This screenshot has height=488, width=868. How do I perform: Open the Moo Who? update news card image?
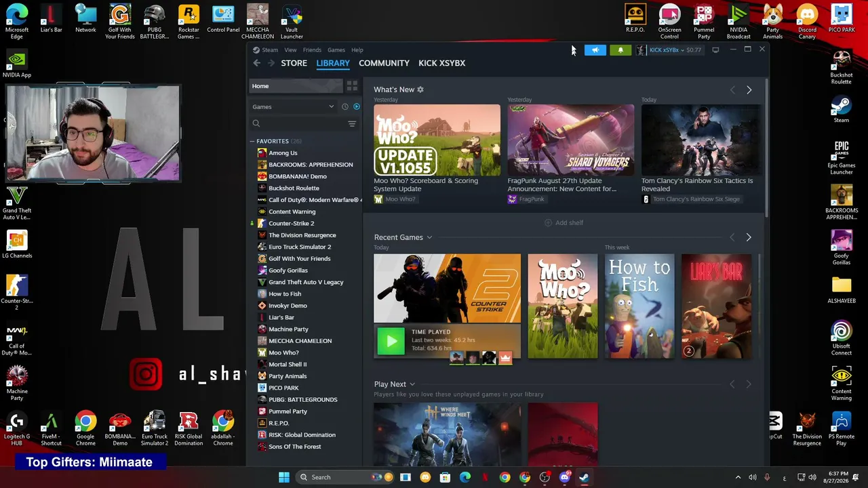(437, 140)
